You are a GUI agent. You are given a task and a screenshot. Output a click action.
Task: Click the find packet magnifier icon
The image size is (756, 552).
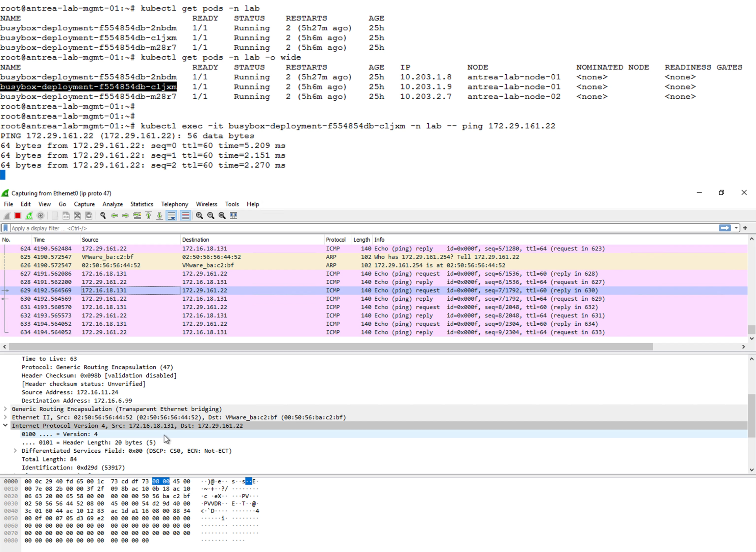point(103,216)
